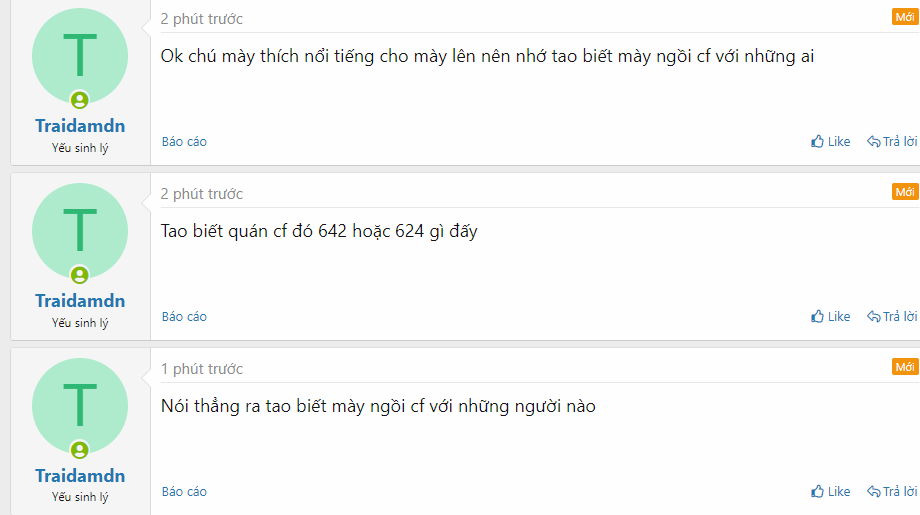Report the Nói thẳng ra comment

184,491
